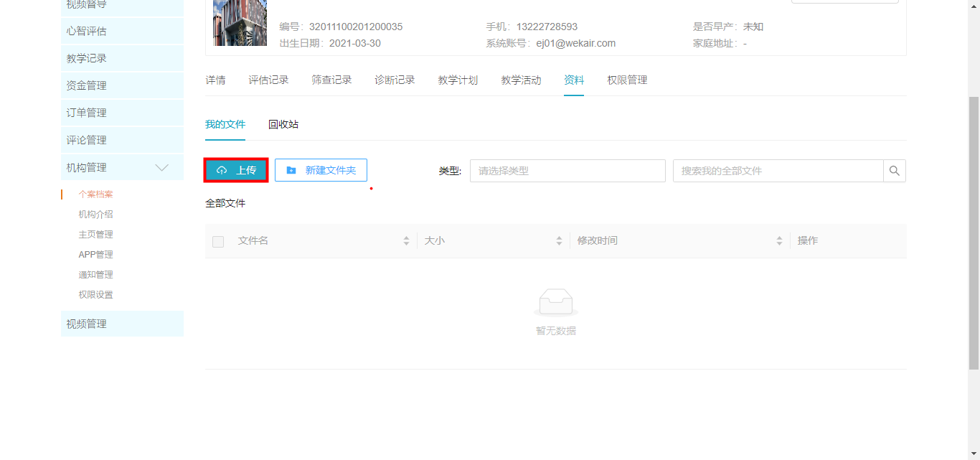
Task: Click the 全部文件 breadcrumb text
Action: pos(225,203)
